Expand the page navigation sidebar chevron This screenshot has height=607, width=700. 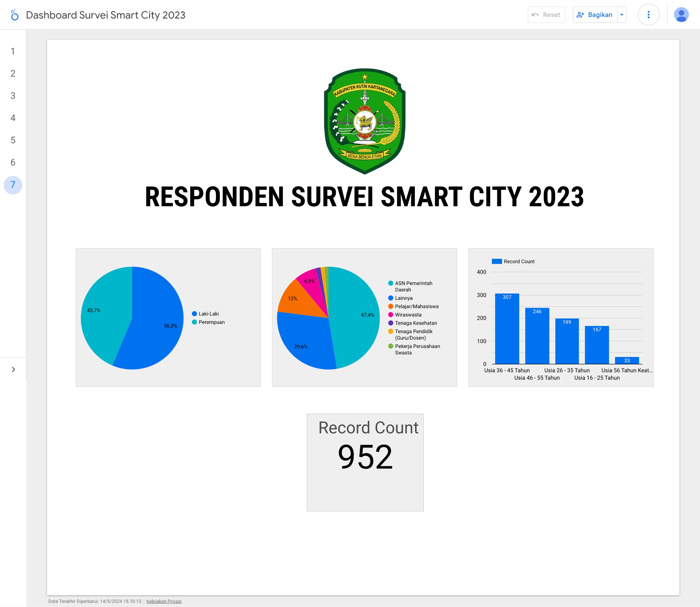click(x=13, y=369)
